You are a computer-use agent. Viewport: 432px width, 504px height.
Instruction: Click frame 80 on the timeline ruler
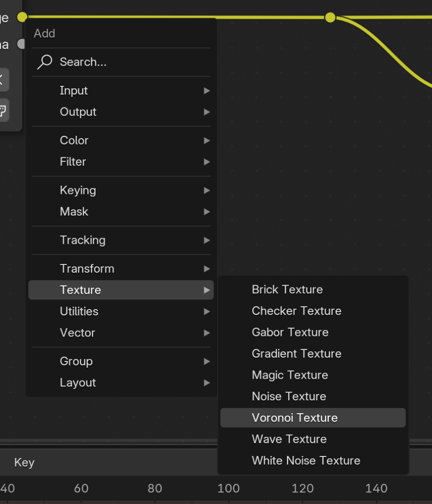point(155,488)
